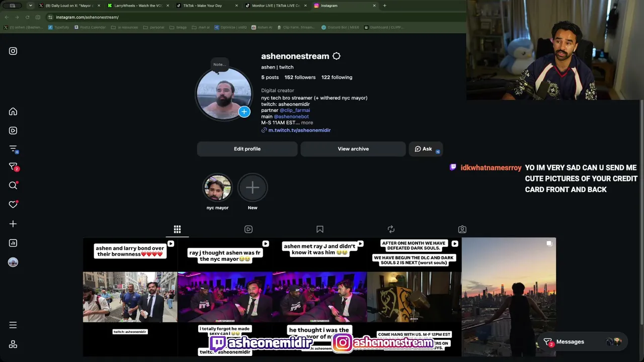Close the TikTok Make Your Day tab

pos(236,6)
